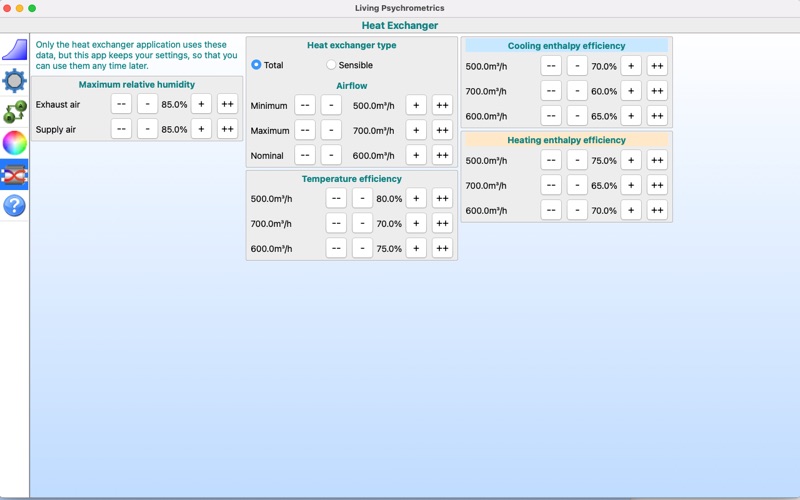800x500 pixels.
Task: Click ++ for Heating enthalpy efficiency at 700.0m³/h
Action: click(657, 185)
